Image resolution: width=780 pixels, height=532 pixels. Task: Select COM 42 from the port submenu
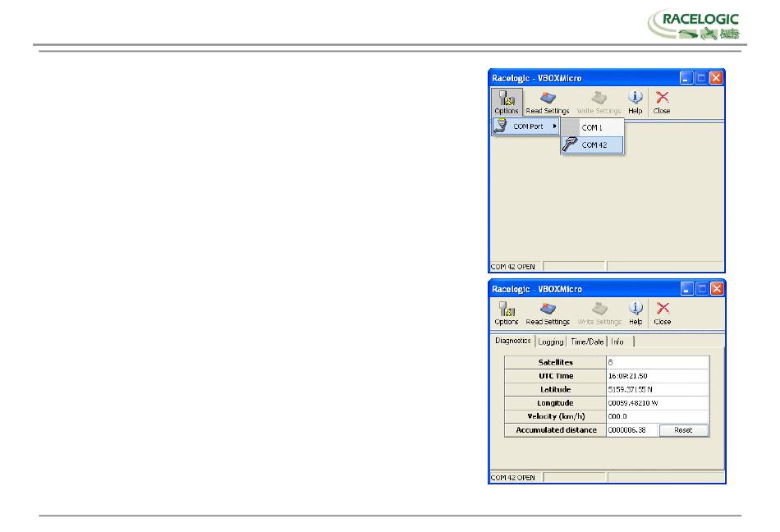(x=592, y=144)
